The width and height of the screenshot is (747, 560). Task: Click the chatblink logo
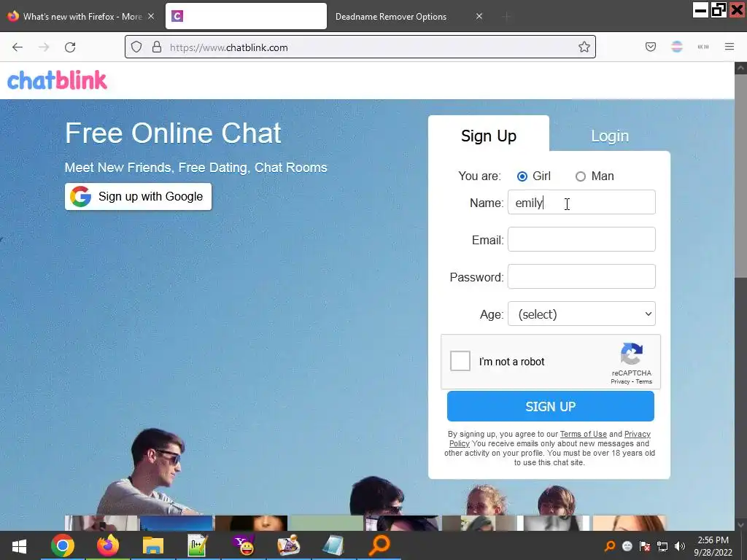click(57, 80)
